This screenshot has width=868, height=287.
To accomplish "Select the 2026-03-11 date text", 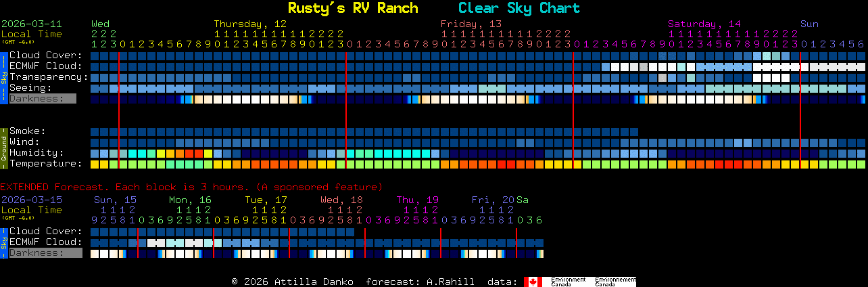I will click(x=31, y=24).
